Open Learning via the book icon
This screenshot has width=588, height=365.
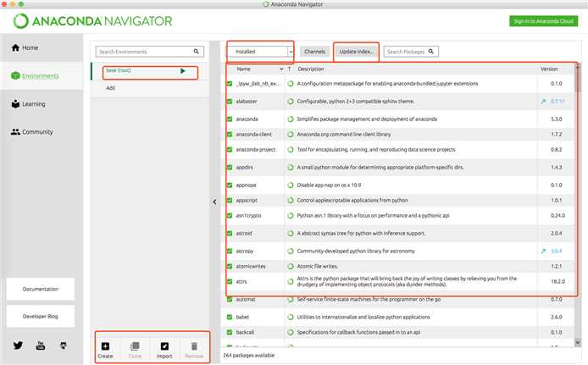pyautogui.click(x=15, y=104)
